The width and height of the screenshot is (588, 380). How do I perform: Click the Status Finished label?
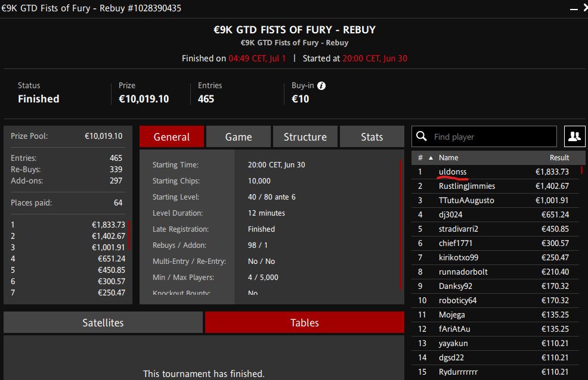[39, 99]
